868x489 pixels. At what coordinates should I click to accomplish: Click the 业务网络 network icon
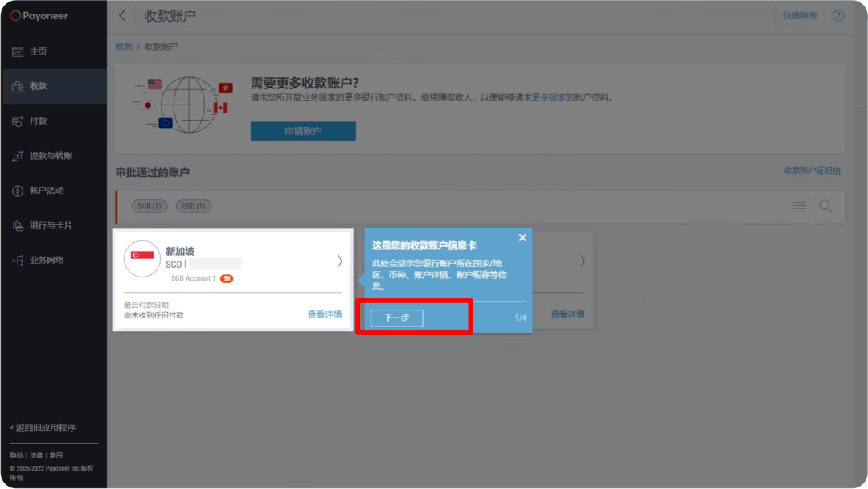point(18,261)
